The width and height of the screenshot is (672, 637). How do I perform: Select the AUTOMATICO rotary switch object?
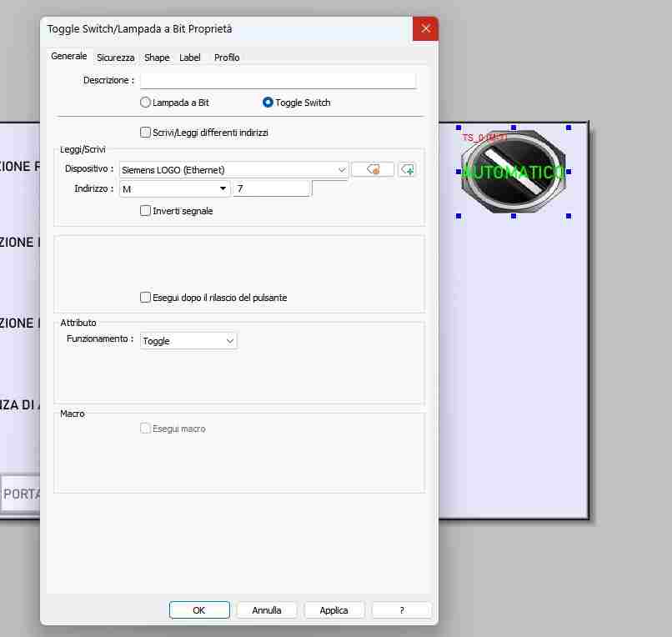(x=513, y=172)
